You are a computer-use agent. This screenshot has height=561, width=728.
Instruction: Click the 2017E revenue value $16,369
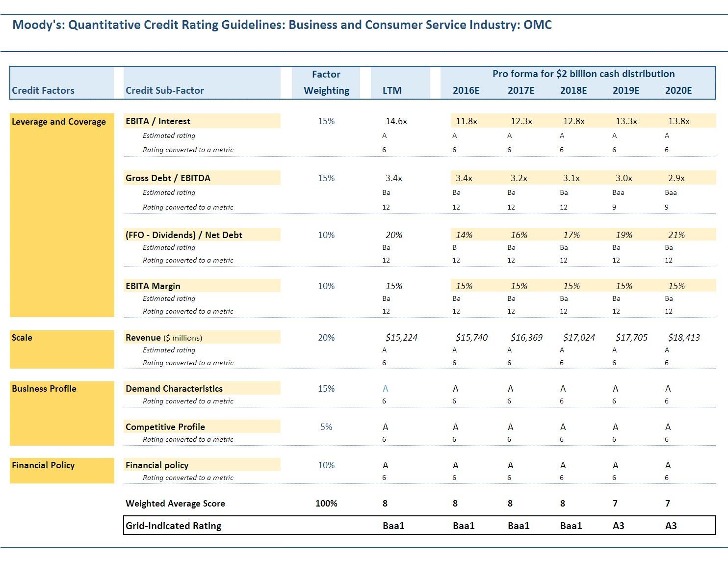click(x=526, y=338)
